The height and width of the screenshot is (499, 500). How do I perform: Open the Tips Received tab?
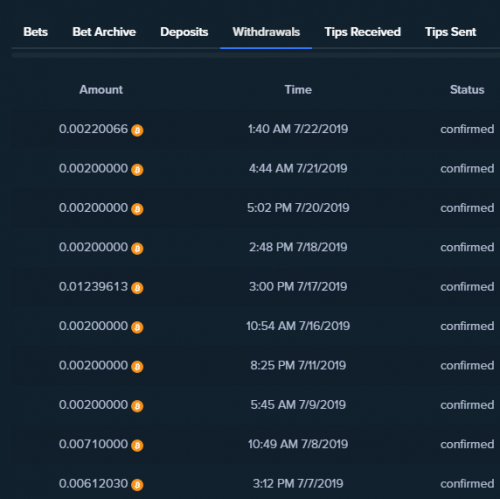pyautogui.click(x=362, y=32)
